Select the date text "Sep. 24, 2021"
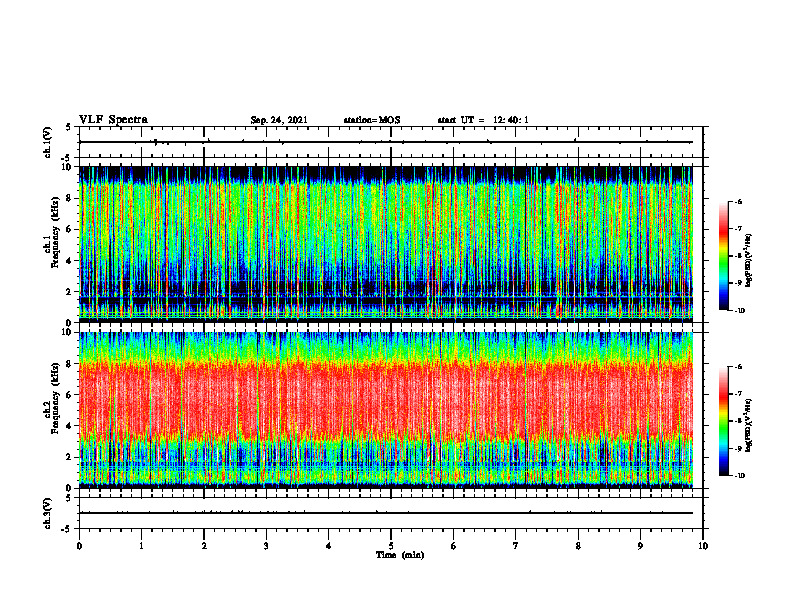Viewport: 792px width, 612px height. [x=279, y=120]
